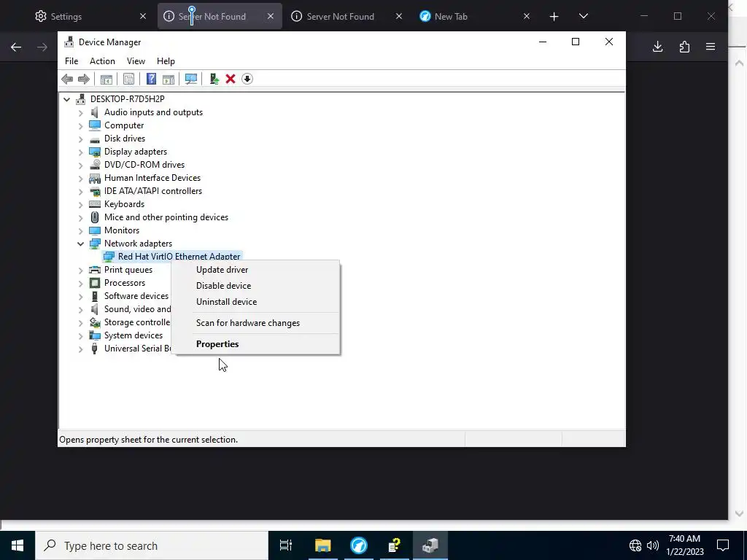The height and width of the screenshot is (560, 747).
Task: Click the browser Back arrow
Action: 16,47
